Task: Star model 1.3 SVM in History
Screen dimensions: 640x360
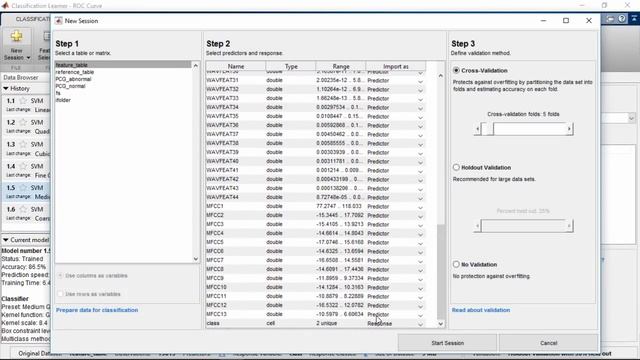Action: pos(23,144)
